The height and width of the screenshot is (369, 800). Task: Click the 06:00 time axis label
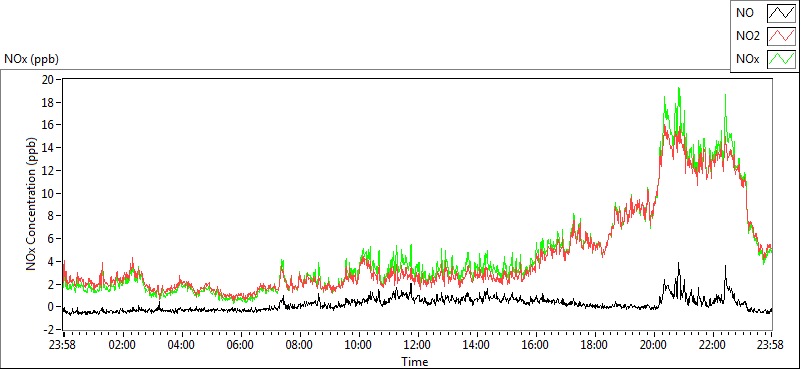240,344
